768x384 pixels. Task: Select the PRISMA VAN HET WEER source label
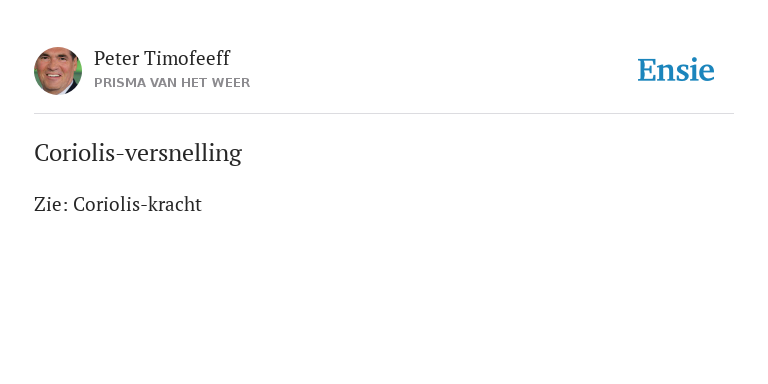coord(172,83)
